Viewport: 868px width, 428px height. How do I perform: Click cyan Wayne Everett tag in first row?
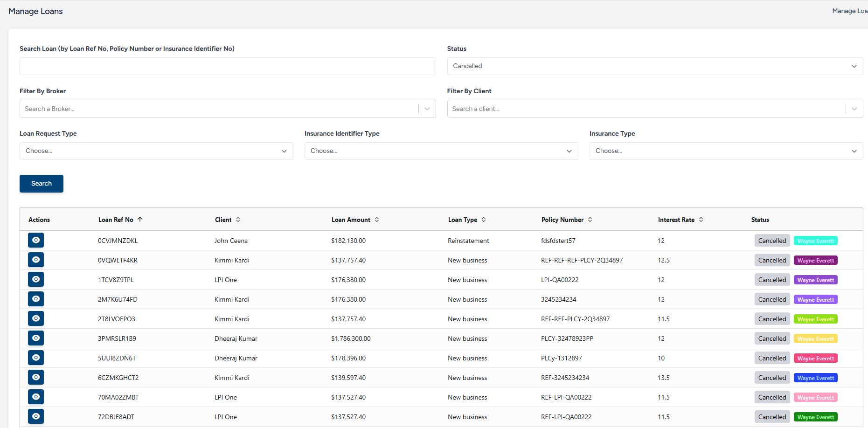point(815,241)
